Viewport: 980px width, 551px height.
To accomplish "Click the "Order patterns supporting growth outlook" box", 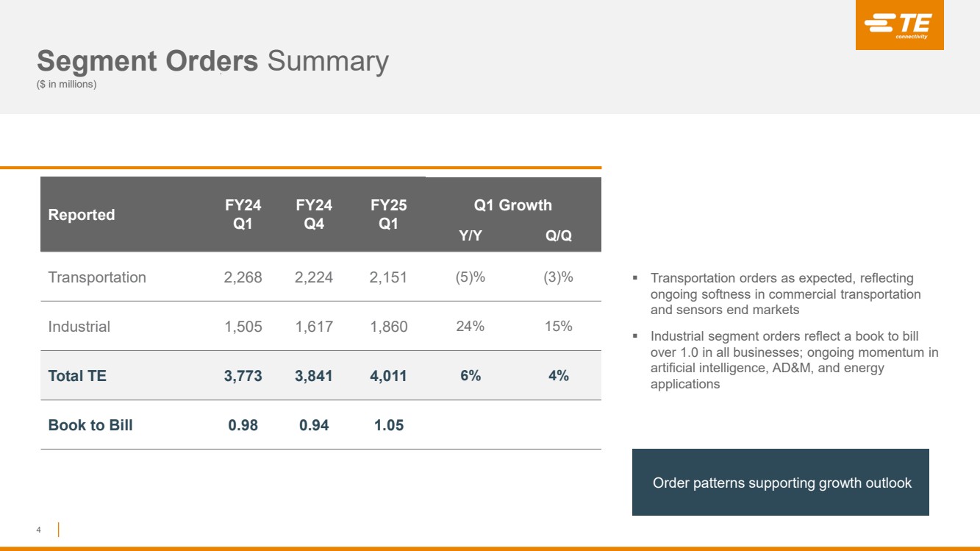I will point(781,483).
